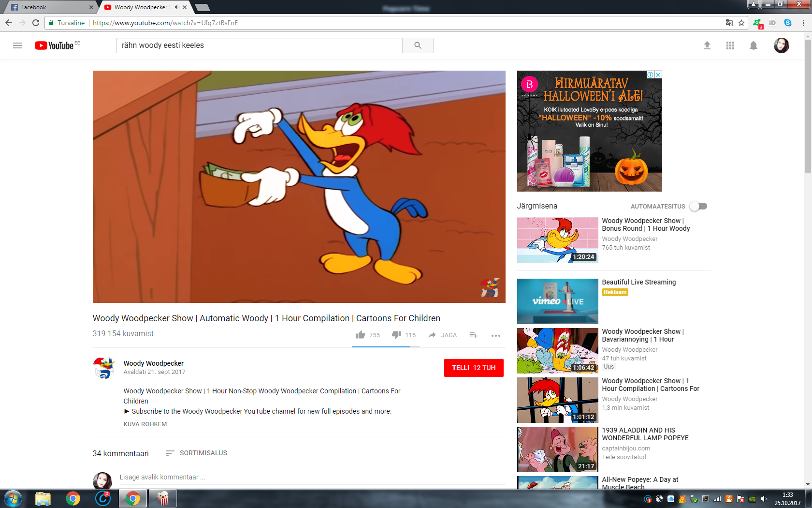The height and width of the screenshot is (508, 812).
Task: Open the three-dot more actions menu
Action: click(496, 335)
